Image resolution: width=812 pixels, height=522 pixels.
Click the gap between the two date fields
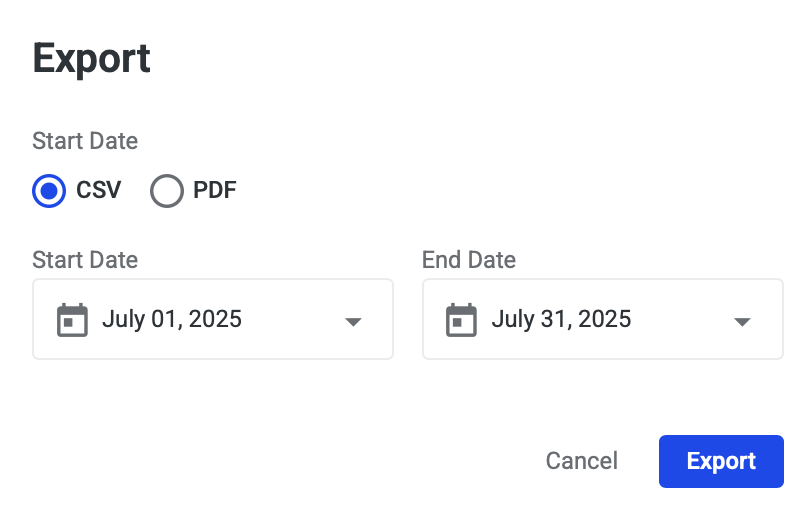(x=408, y=320)
